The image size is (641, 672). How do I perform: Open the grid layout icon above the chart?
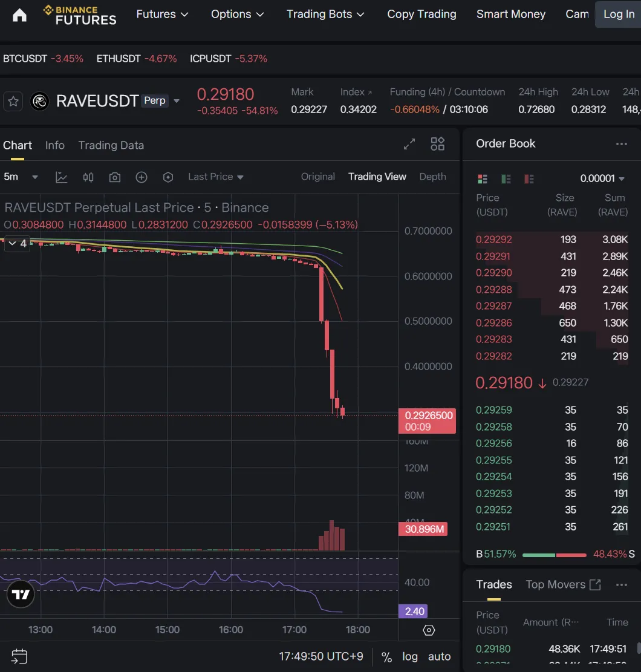pyautogui.click(x=437, y=144)
